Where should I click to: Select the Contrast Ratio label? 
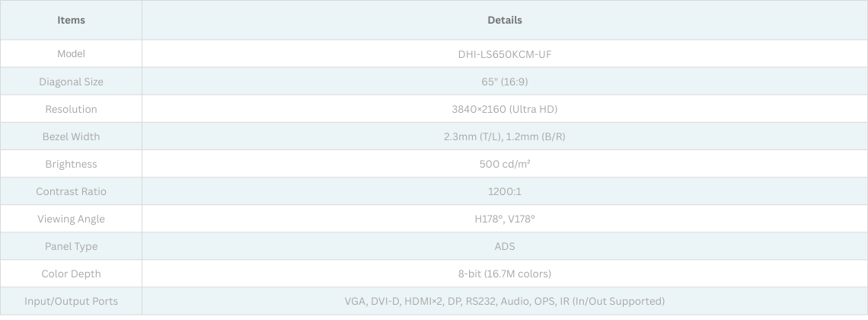(x=71, y=191)
